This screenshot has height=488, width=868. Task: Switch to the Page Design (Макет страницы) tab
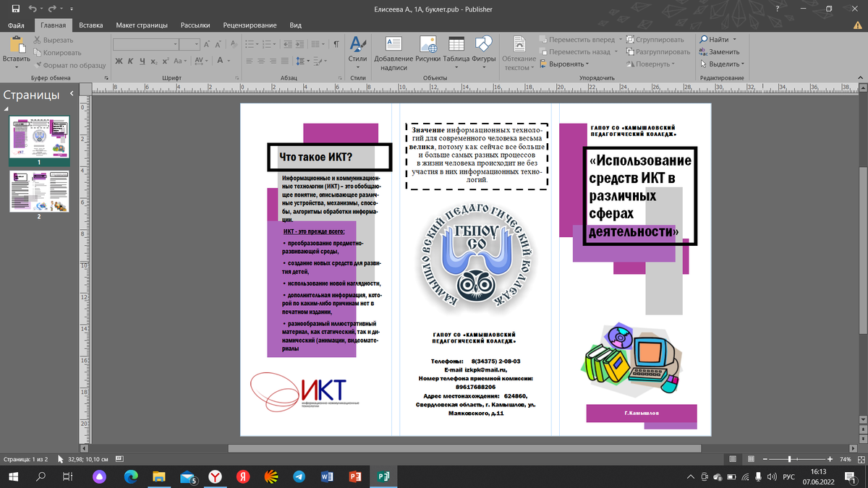coord(142,25)
